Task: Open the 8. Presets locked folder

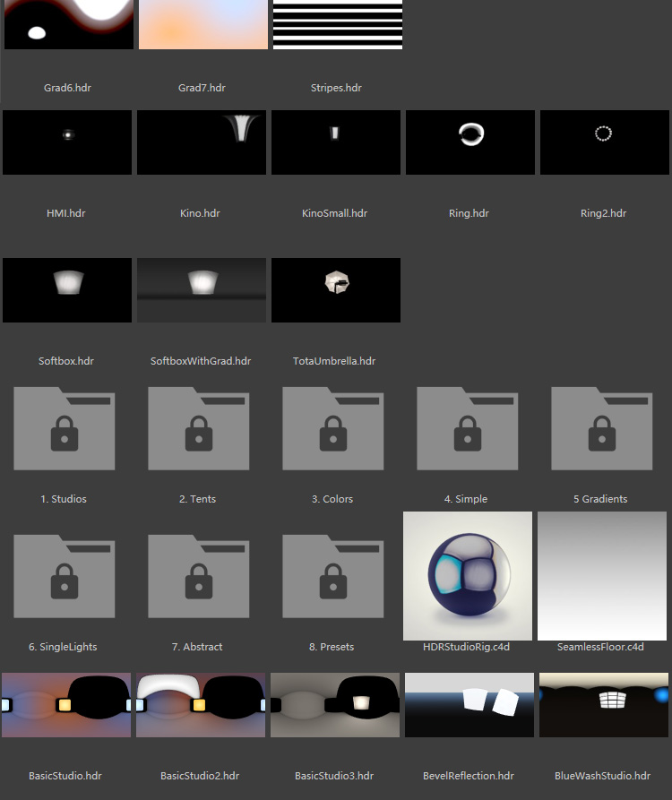Action: pyautogui.click(x=333, y=576)
